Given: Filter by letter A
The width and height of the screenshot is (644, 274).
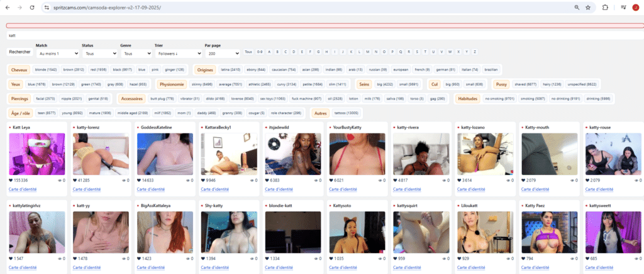Looking at the screenshot, I should tap(269, 52).
